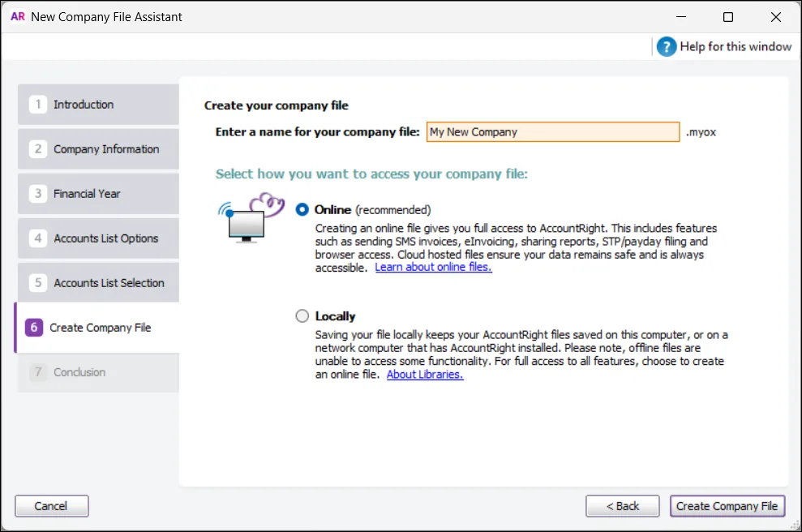Image resolution: width=802 pixels, height=532 pixels.
Task: Select the Online (recommended) option
Action: coord(302,209)
